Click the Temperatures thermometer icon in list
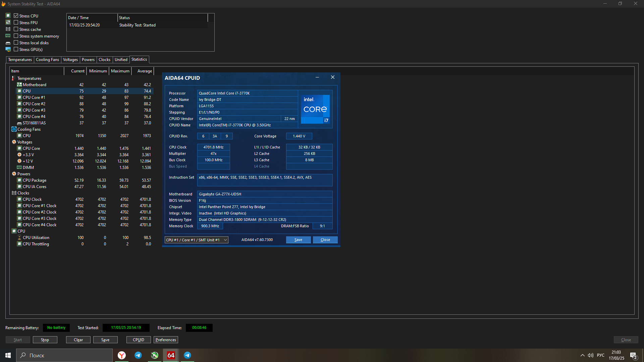This screenshot has height=362, width=644. [x=14, y=78]
